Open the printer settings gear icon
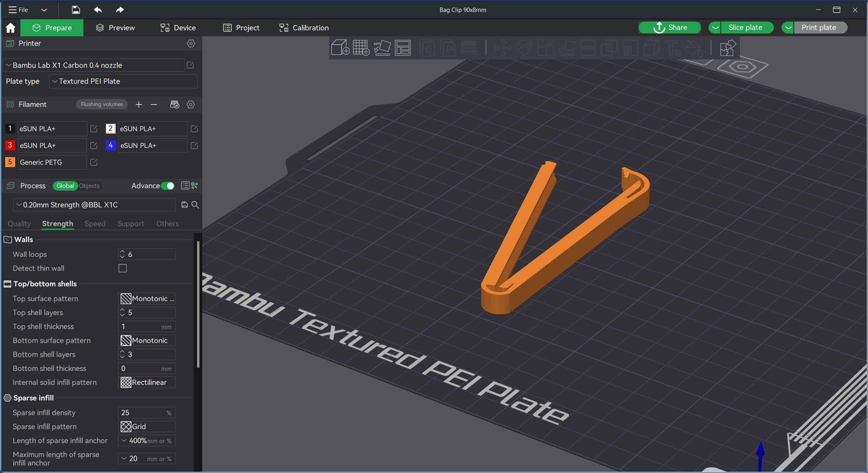This screenshot has height=473, width=868. (191, 43)
